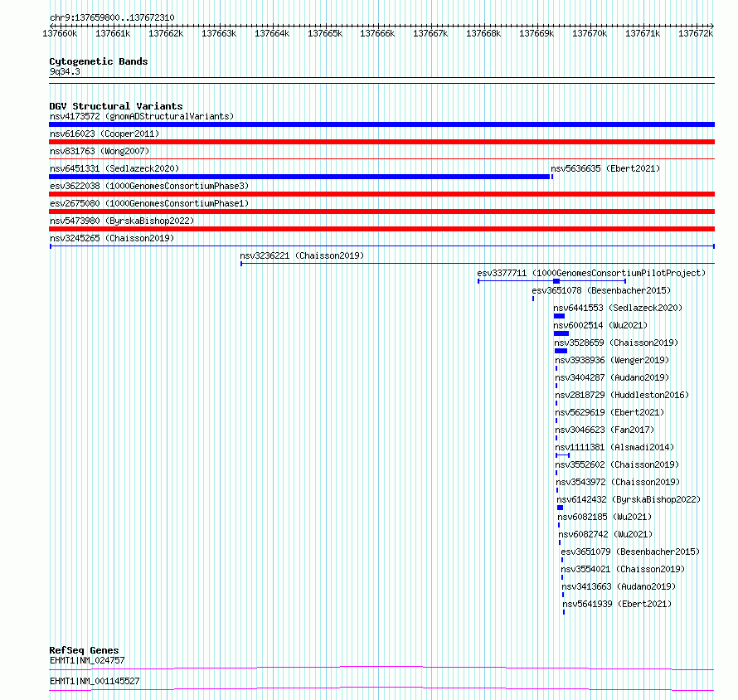Screen dimensions: 738x700
Task: Select the 9q34.3 cytogenetic band label
Action: point(65,72)
